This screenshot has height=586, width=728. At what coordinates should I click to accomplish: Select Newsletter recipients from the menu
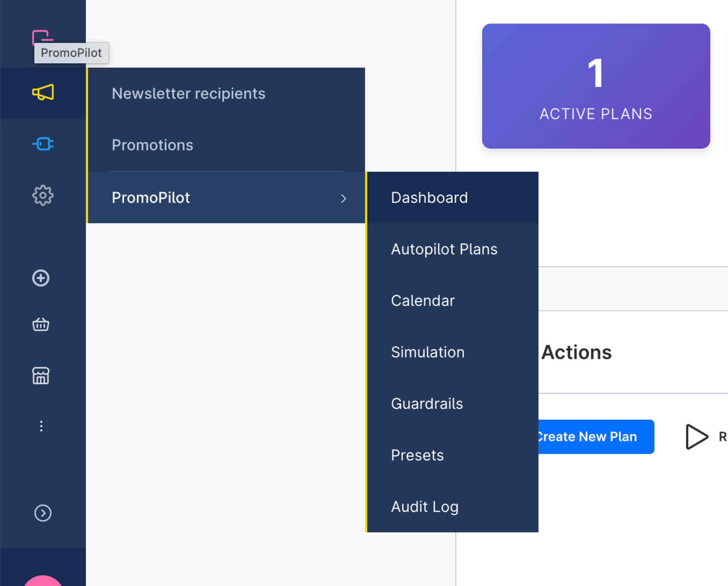188,93
